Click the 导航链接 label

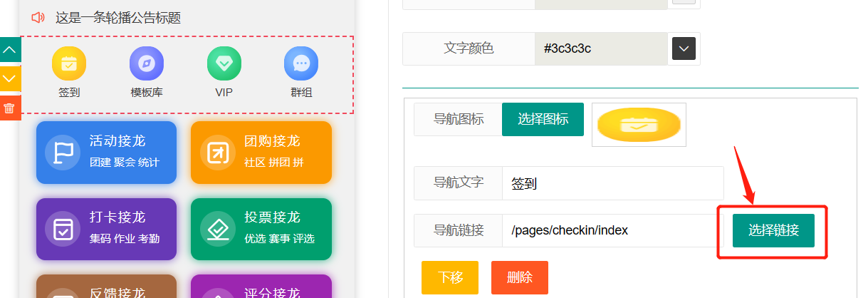tap(459, 230)
